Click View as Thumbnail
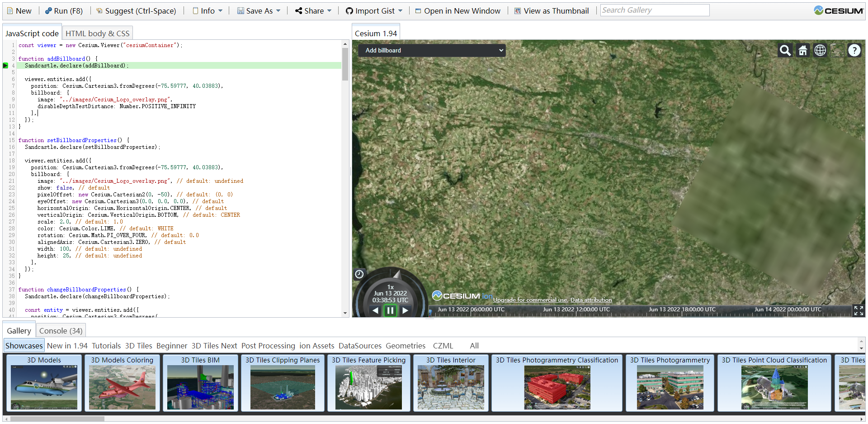 click(551, 11)
